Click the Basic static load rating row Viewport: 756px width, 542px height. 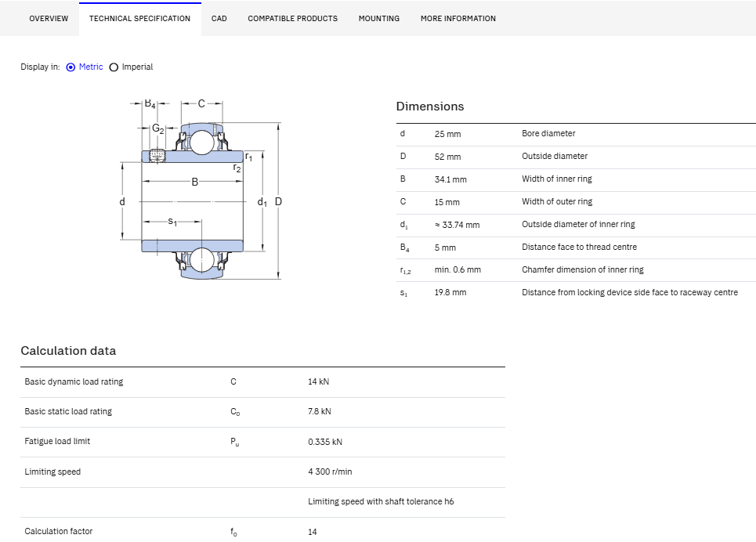[x=262, y=412]
